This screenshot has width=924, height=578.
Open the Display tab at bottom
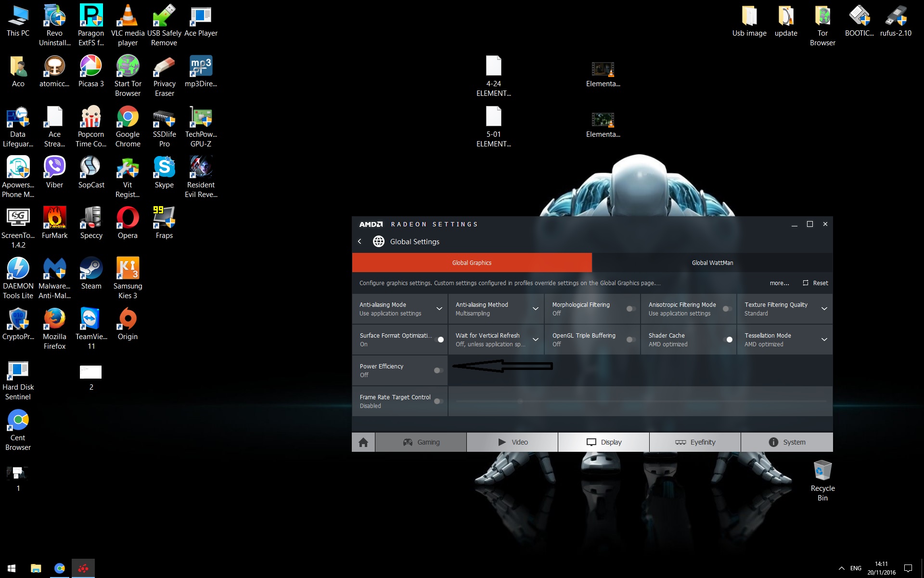click(x=603, y=442)
